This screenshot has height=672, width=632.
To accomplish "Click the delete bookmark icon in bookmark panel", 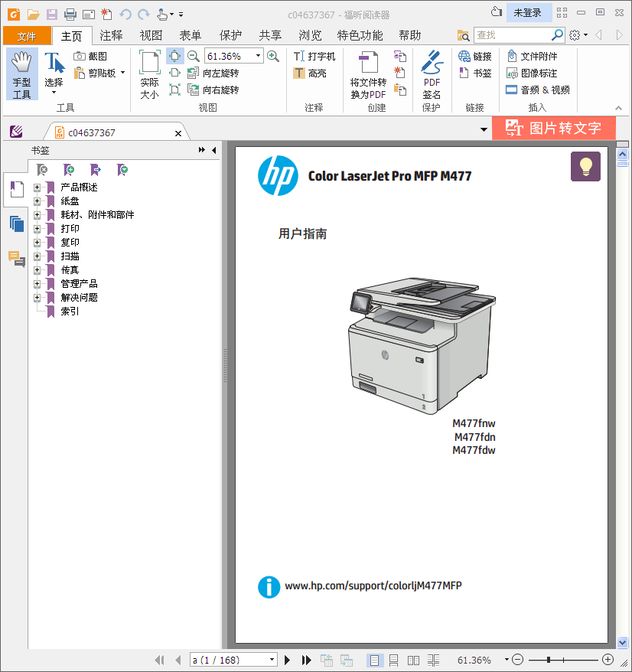I will pyautogui.click(x=42, y=170).
